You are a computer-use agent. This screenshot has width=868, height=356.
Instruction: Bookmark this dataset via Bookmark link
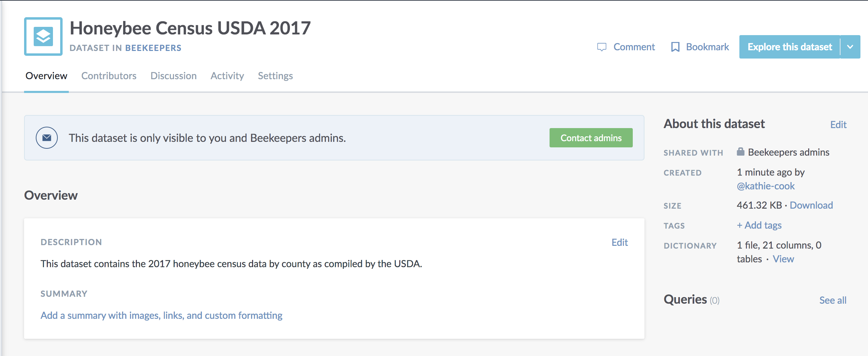[707, 47]
